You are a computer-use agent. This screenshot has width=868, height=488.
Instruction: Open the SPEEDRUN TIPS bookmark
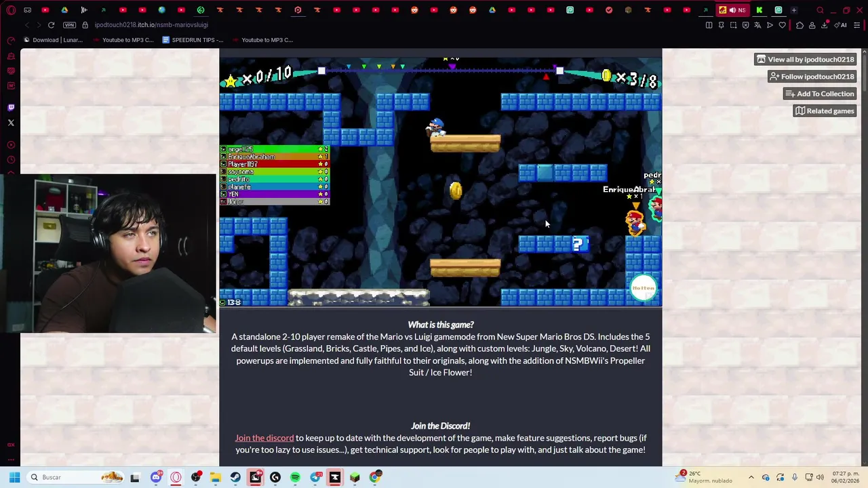pos(193,40)
